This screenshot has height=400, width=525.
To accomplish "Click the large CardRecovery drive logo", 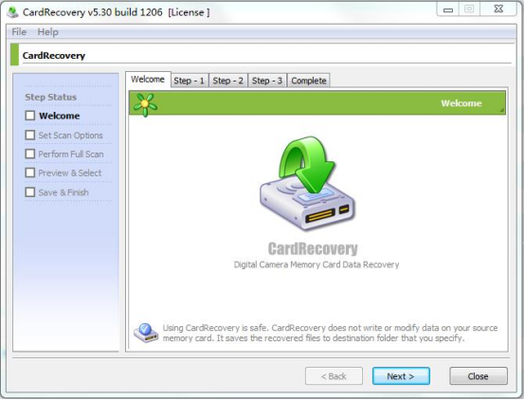I will point(307,183).
